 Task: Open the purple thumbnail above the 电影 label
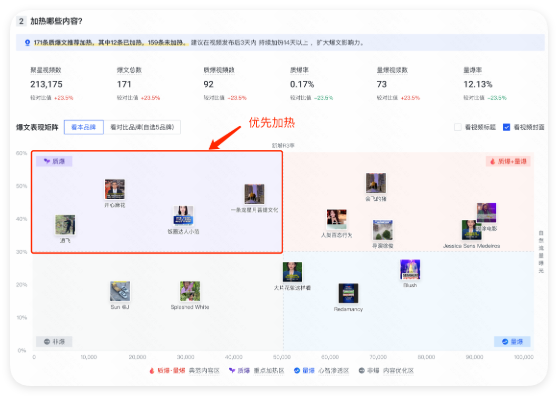click(x=486, y=212)
